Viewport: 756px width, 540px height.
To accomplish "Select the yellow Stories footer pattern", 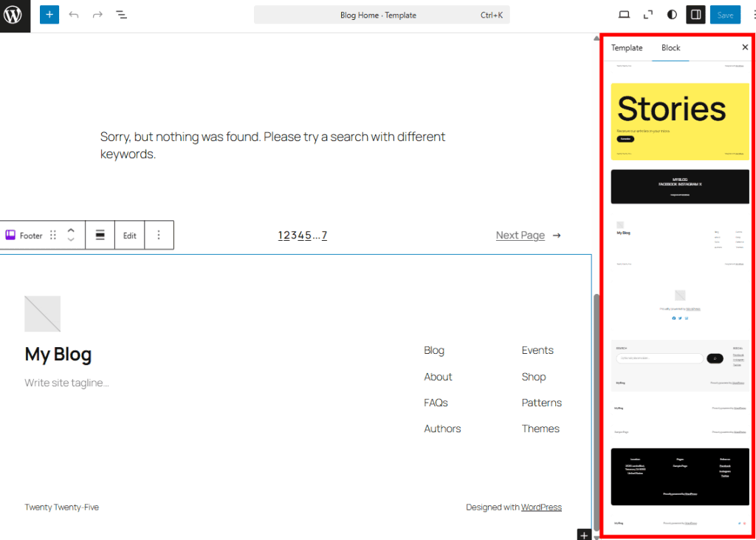I will point(679,121).
